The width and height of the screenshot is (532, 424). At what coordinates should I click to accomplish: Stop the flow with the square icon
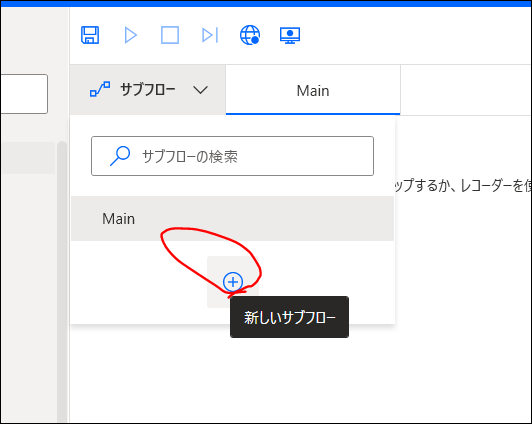coord(170,35)
